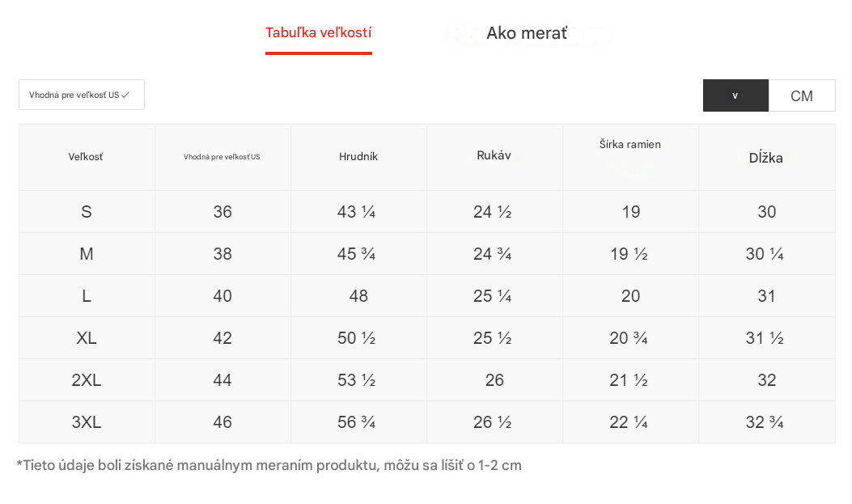Viewport: 852px width, 504px height.
Task: Click the 'Vhodná pre veľkosť US' table column header
Action: click(222, 157)
